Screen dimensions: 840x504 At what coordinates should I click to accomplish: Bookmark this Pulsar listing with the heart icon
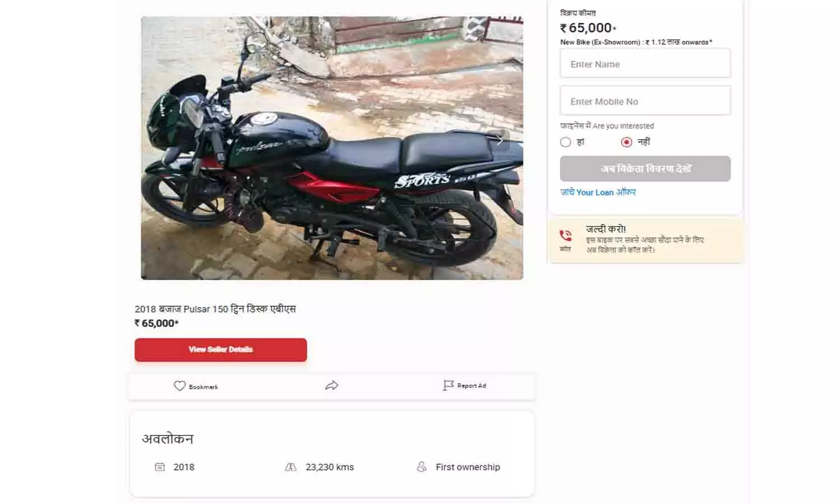click(x=179, y=386)
